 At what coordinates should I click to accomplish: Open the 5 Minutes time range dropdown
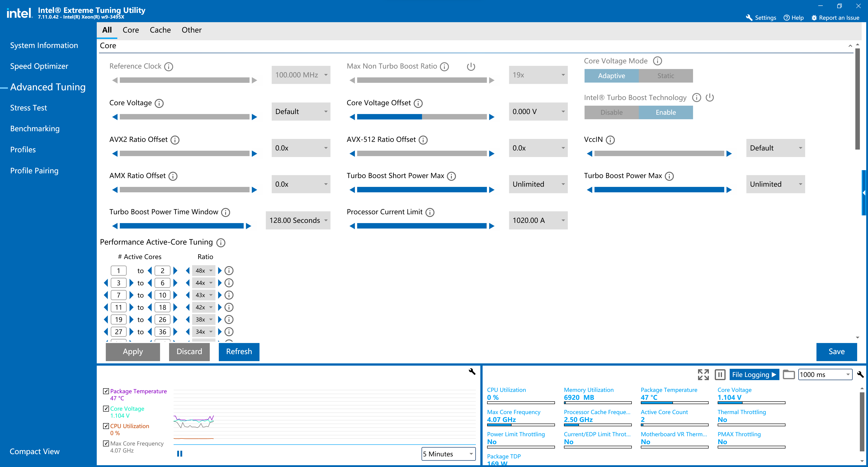[448, 454]
